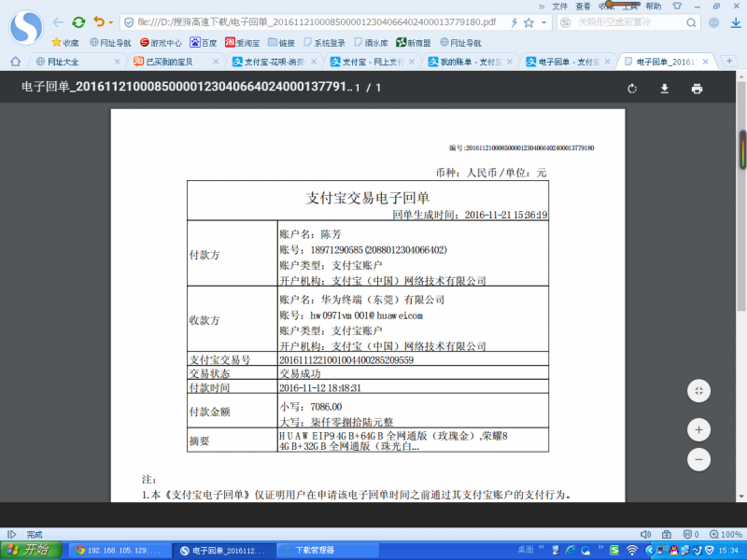Close the 网址大全 tab
This screenshot has height=560, width=747.
(x=118, y=62)
